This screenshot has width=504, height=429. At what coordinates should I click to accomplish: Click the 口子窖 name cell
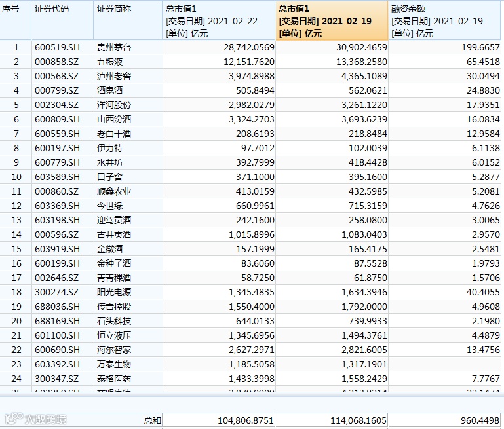pyautogui.click(x=110, y=177)
